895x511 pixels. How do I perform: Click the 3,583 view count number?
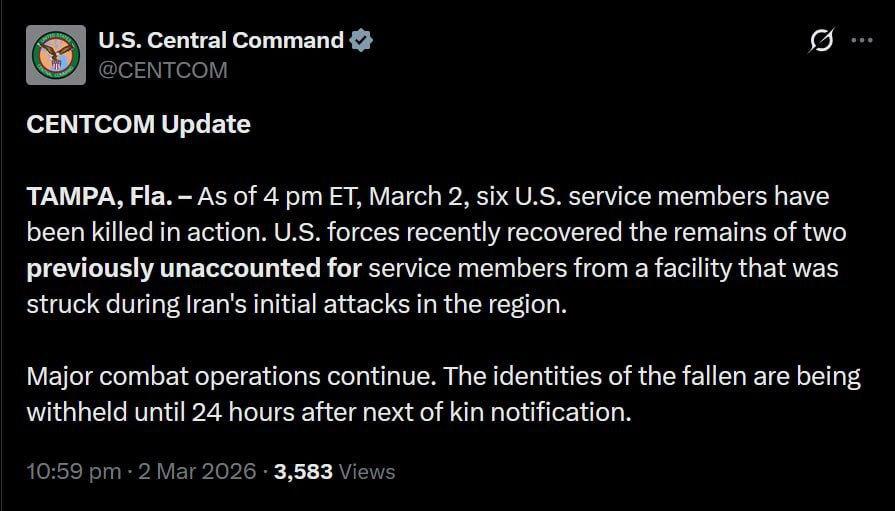click(302, 471)
